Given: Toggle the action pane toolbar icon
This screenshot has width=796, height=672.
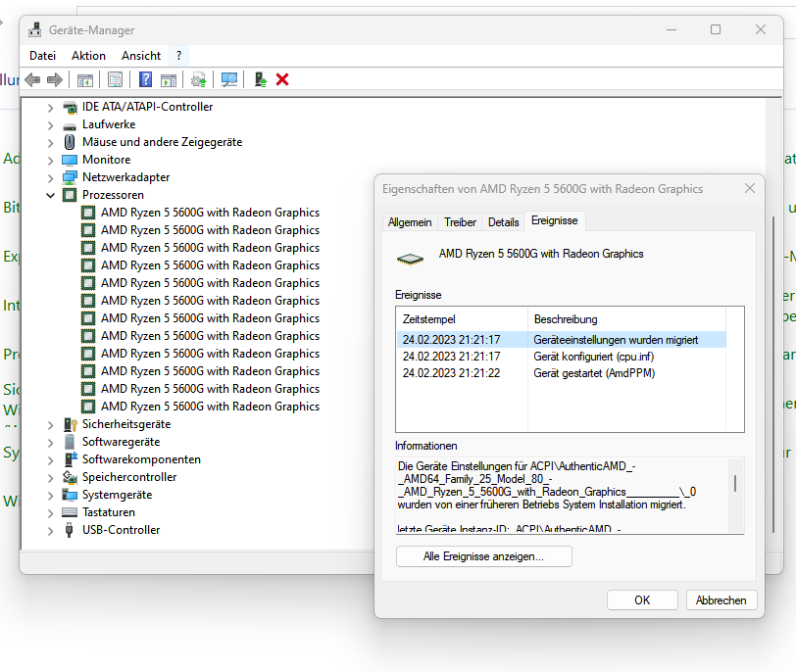Looking at the screenshot, I should pyautogui.click(x=168, y=79).
